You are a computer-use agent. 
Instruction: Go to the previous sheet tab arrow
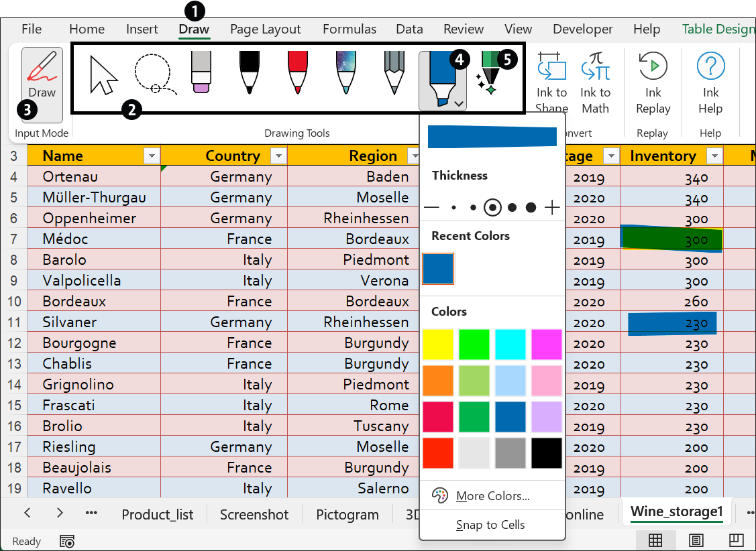coord(28,513)
